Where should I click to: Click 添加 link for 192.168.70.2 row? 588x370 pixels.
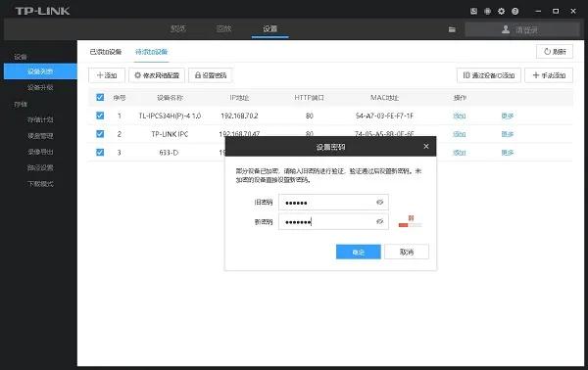pyautogui.click(x=460, y=116)
